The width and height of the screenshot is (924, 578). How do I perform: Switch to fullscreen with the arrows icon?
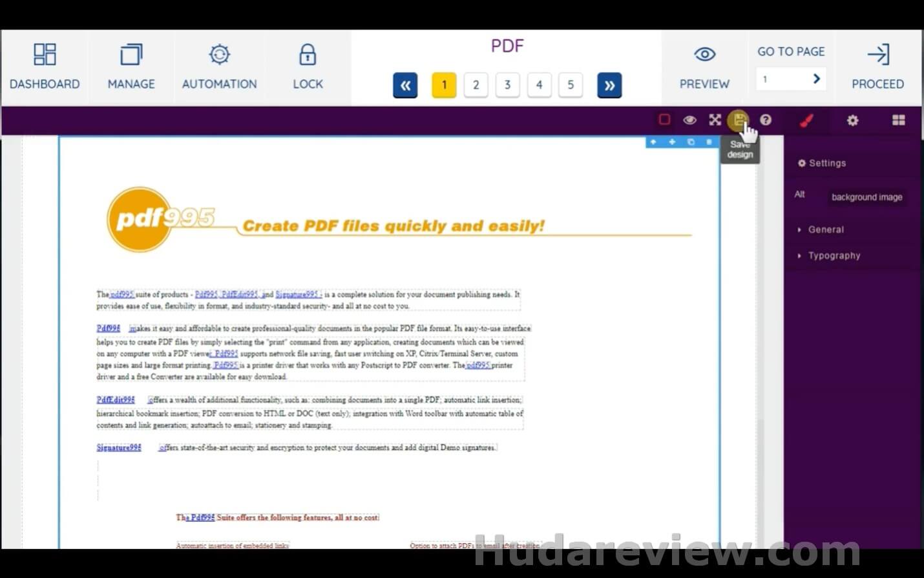point(715,120)
